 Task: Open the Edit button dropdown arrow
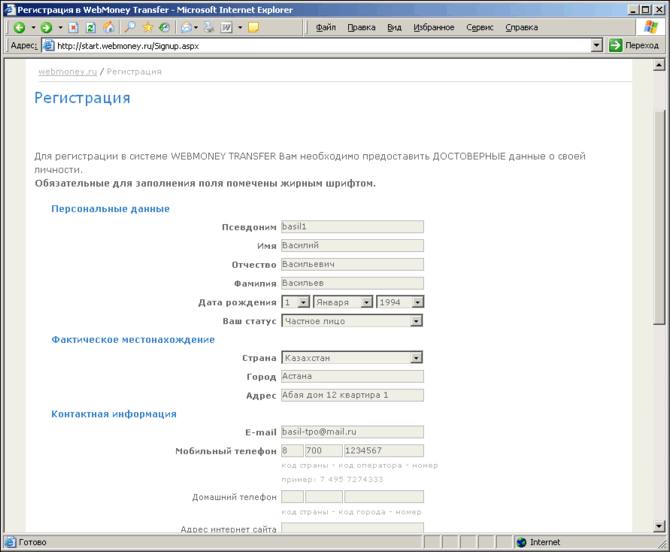[x=240, y=28]
